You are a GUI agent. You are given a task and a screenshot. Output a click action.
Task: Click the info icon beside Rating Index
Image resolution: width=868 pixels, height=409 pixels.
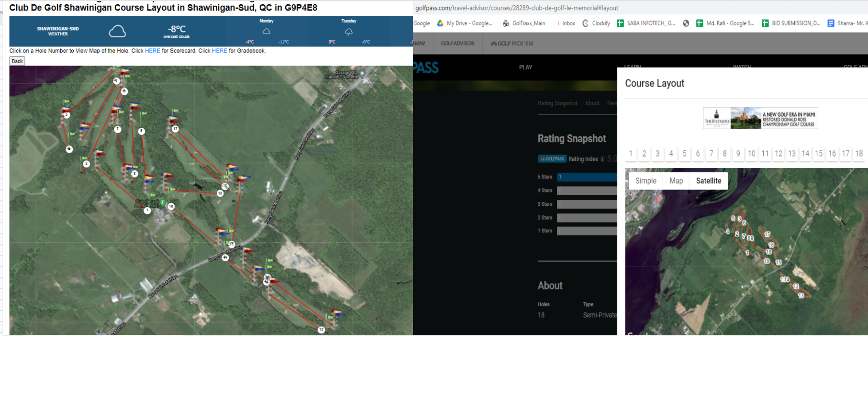click(602, 159)
